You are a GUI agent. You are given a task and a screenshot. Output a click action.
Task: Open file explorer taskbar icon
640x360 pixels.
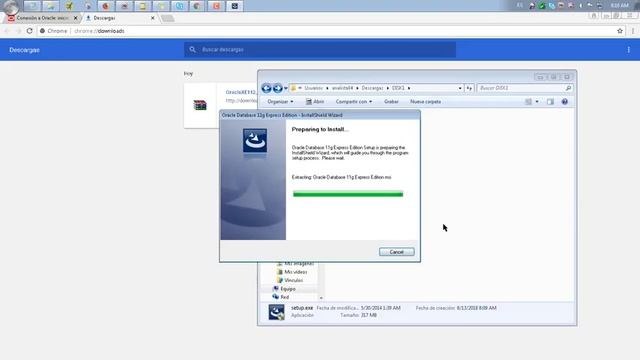50,6
